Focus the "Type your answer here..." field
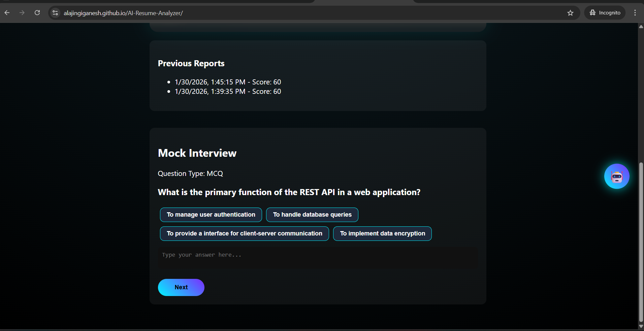Viewport: 644px width, 331px height. 318,258
